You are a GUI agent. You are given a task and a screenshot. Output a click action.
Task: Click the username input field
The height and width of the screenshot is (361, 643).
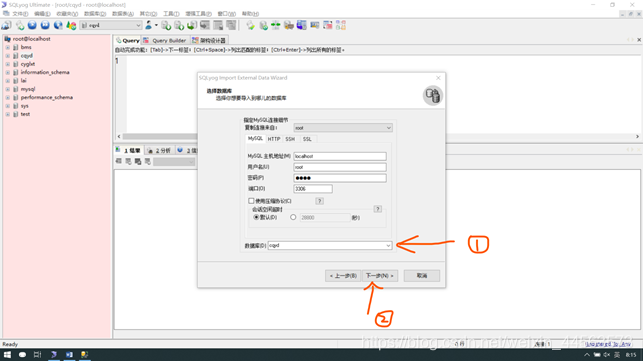point(340,167)
